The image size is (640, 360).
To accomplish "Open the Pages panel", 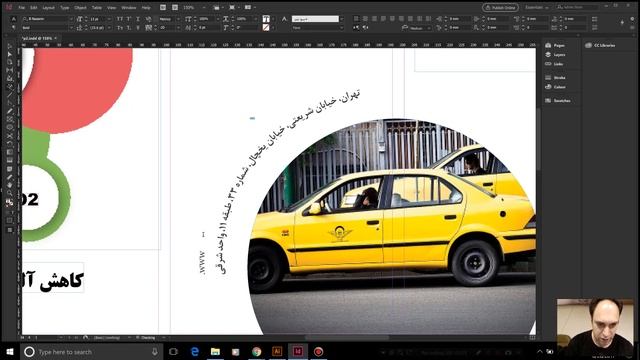I will [x=556, y=45].
